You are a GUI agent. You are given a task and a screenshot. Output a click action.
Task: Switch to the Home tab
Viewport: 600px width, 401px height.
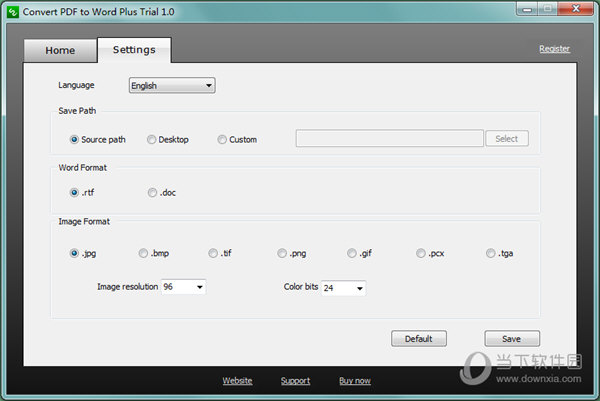click(60, 50)
